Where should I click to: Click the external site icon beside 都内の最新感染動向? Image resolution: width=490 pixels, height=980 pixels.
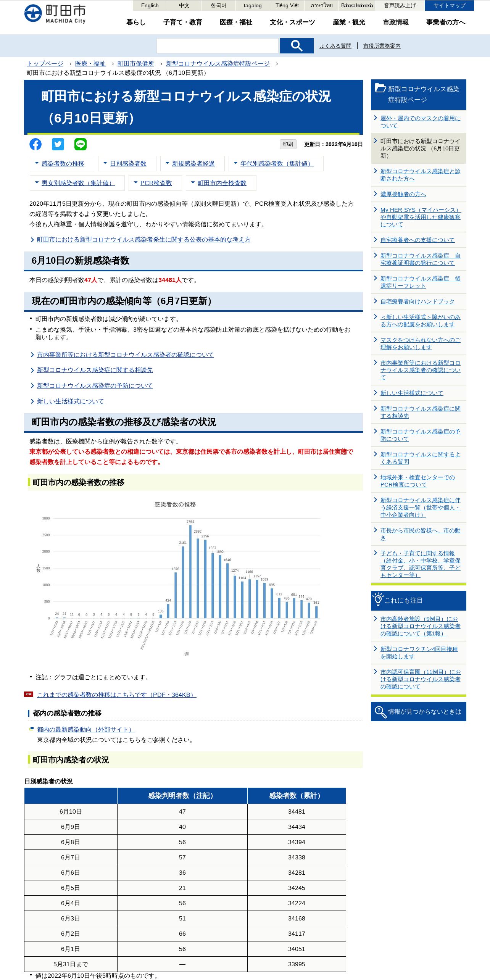coord(32,729)
